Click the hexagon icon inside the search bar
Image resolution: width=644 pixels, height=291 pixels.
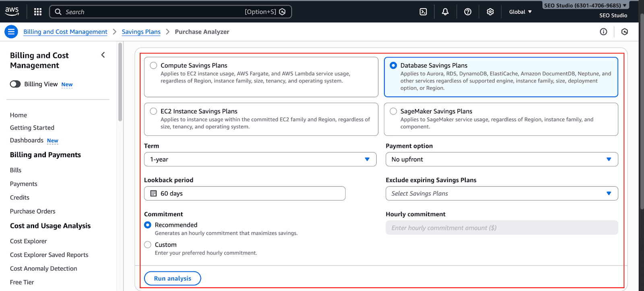[283, 12]
